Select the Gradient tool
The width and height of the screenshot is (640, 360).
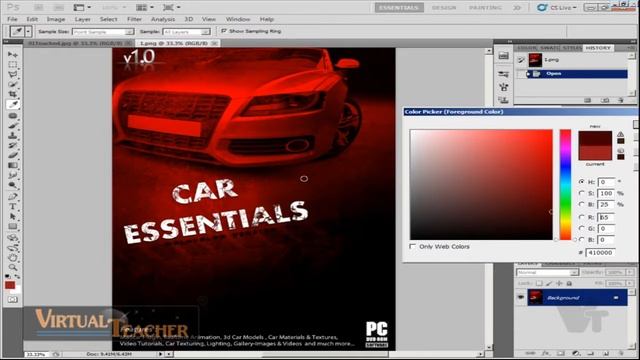[13, 165]
